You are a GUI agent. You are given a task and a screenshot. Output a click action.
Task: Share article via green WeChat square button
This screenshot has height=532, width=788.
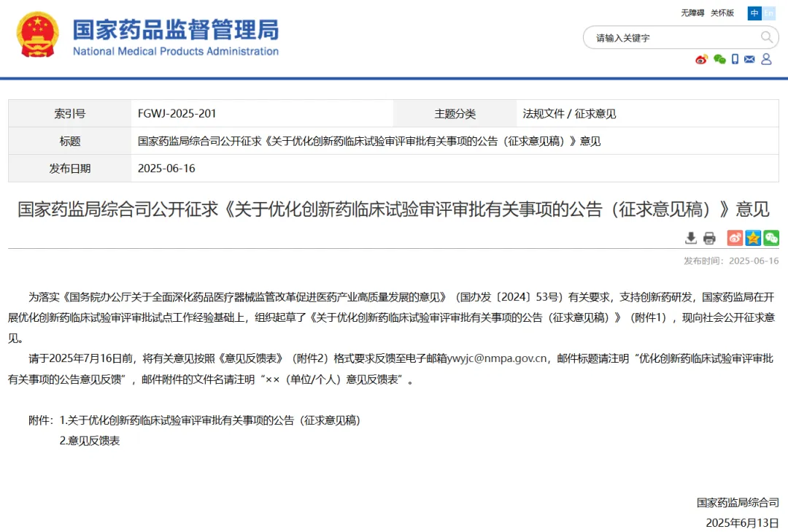pyautogui.click(x=771, y=238)
